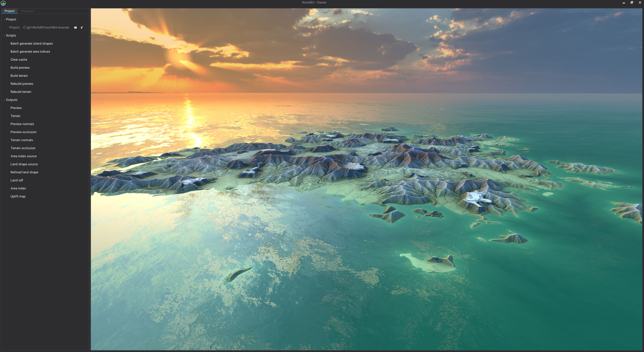Click the WorldKit app logo icon

click(x=3, y=3)
